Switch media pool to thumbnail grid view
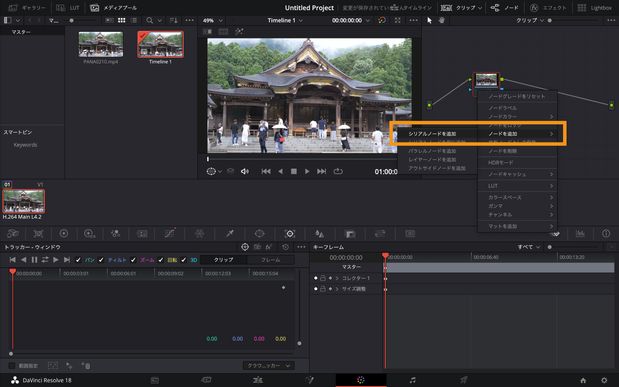The width and height of the screenshot is (619, 387). (x=122, y=20)
